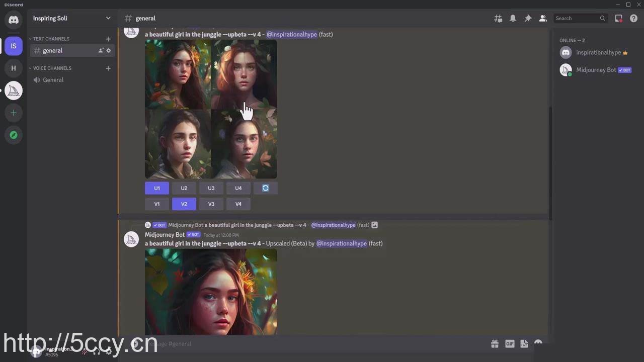This screenshot has height=362, width=644.
Task: Click Add a Server plus icon
Action: click(x=14, y=113)
